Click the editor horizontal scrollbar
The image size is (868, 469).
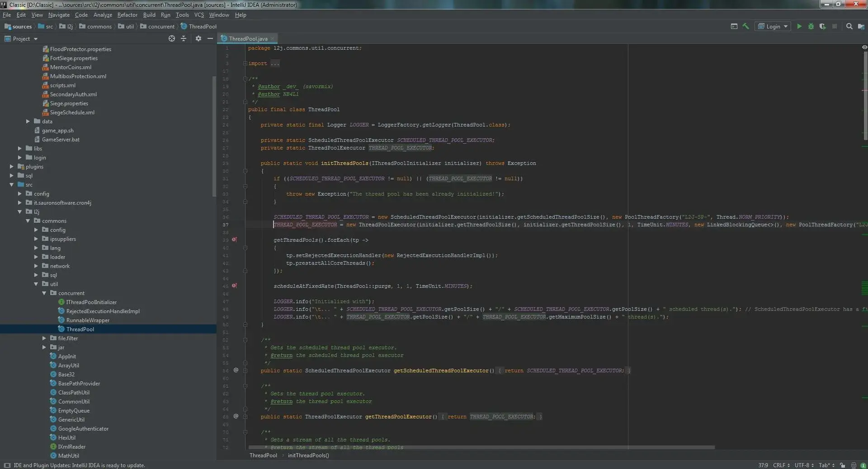coord(481,447)
